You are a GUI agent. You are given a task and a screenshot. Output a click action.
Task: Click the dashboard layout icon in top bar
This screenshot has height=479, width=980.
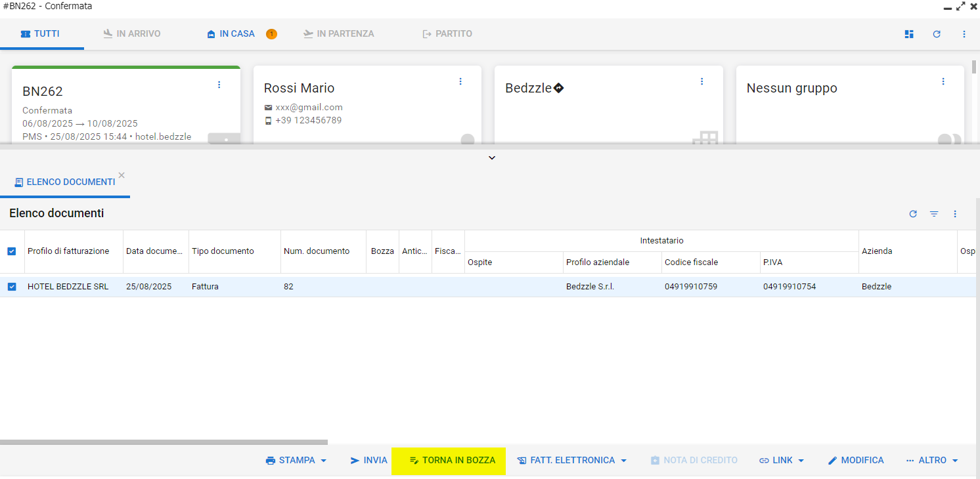tap(909, 34)
